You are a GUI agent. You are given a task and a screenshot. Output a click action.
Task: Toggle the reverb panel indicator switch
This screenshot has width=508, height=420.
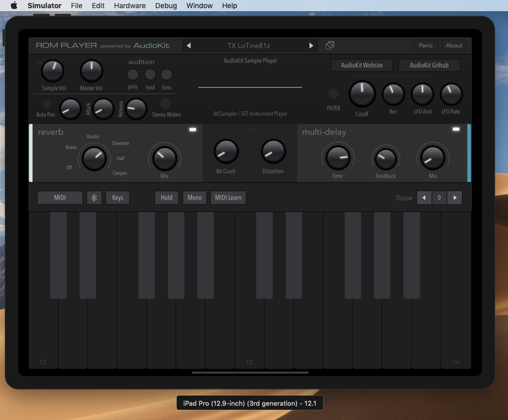[193, 130]
